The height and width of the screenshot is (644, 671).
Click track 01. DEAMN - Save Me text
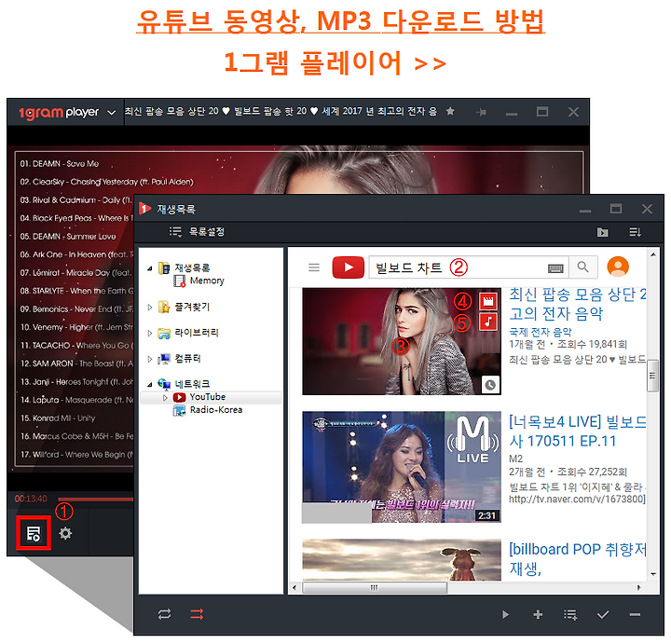[x=60, y=164]
